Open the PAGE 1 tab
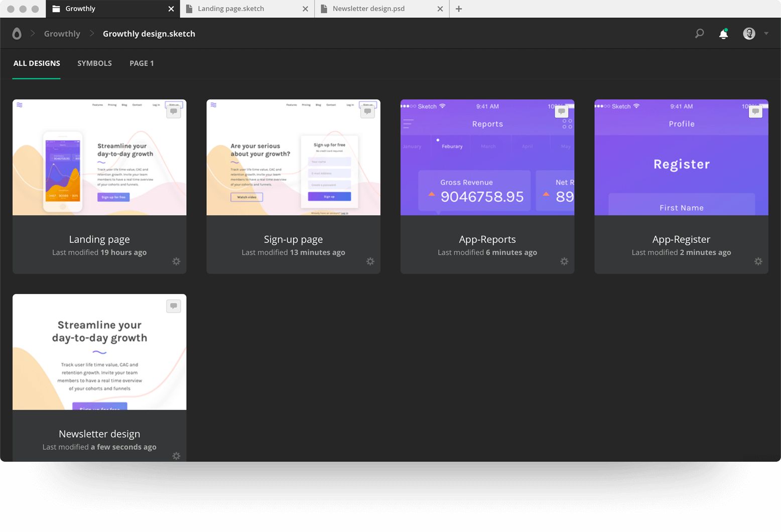 [x=141, y=63]
